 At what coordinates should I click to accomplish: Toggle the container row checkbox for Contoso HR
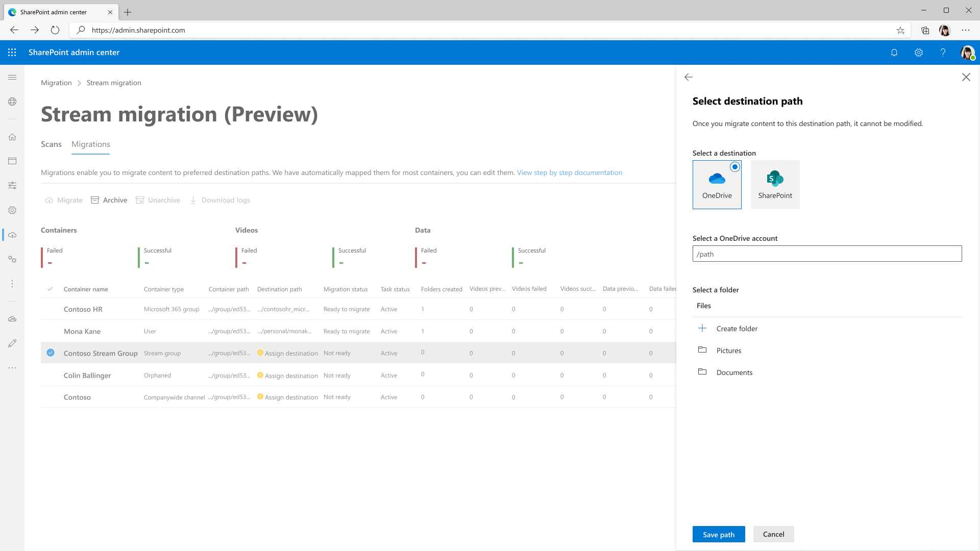coord(51,309)
